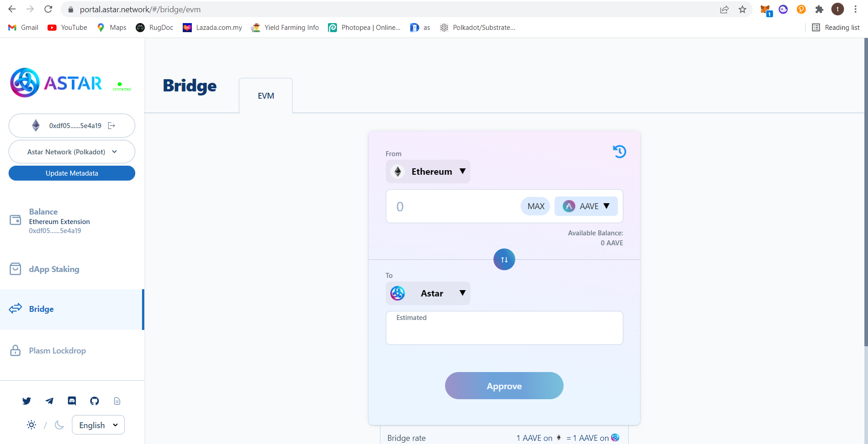Open English language dropdown
868x444 pixels.
tap(98, 425)
